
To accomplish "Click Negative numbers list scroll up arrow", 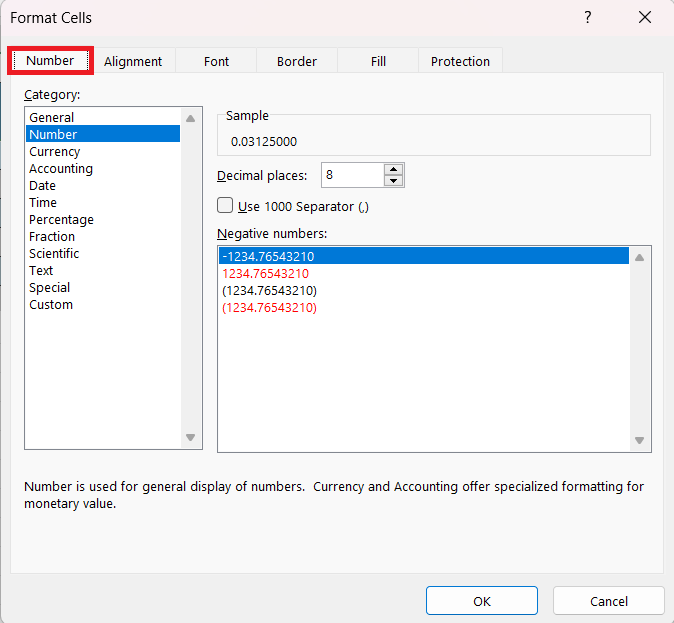I will click(640, 258).
